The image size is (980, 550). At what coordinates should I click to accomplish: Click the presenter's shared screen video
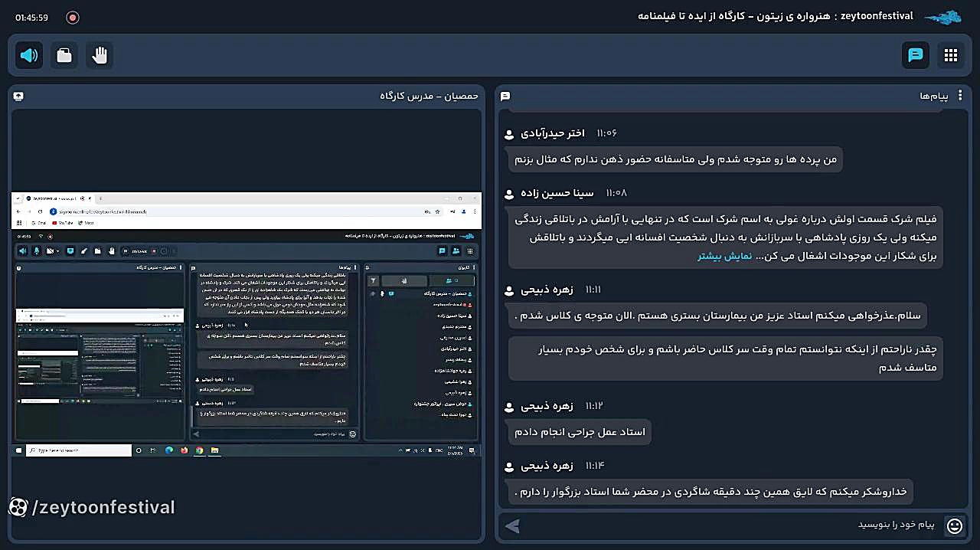pos(247,325)
